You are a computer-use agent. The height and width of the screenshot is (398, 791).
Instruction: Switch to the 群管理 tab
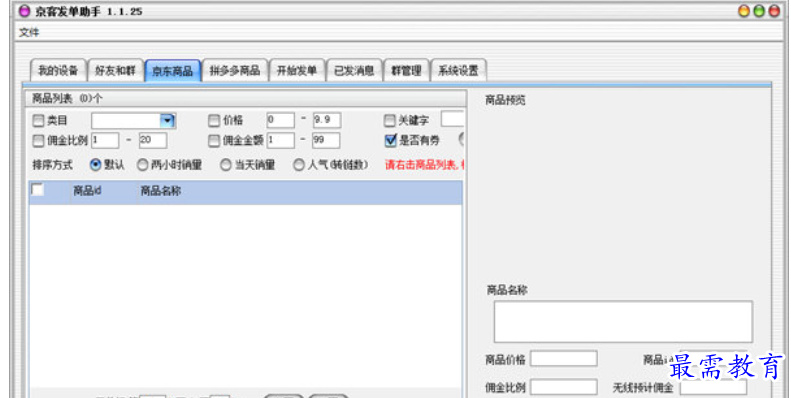coord(407,71)
